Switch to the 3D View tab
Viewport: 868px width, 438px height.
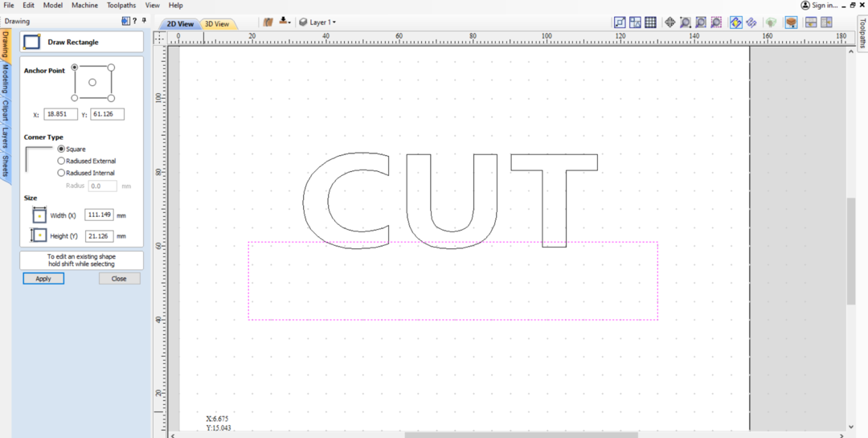(x=217, y=24)
